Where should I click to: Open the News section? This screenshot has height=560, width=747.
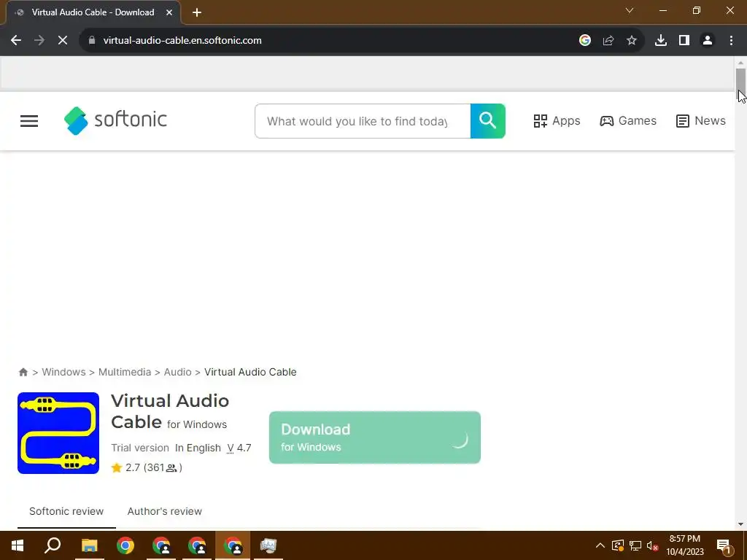(x=701, y=121)
